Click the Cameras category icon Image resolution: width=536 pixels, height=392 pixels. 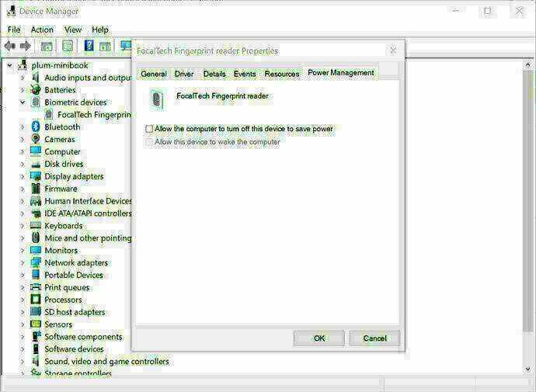click(x=36, y=139)
